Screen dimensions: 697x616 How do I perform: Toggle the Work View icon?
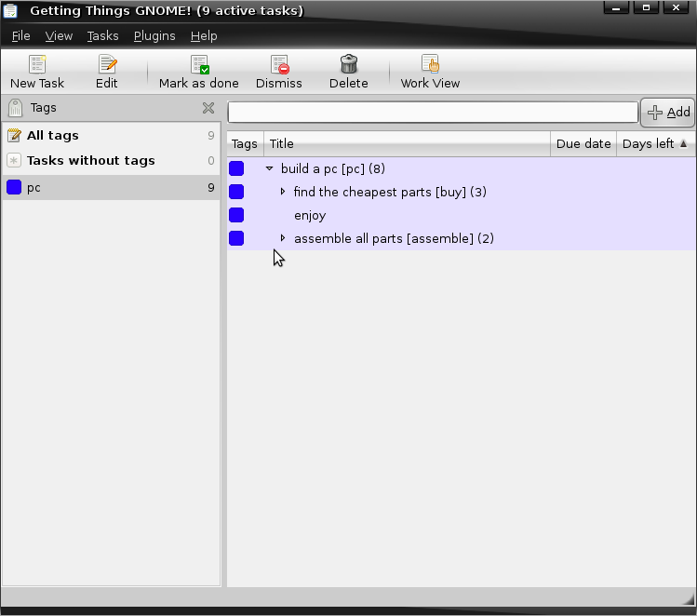[x=430, y=64]
